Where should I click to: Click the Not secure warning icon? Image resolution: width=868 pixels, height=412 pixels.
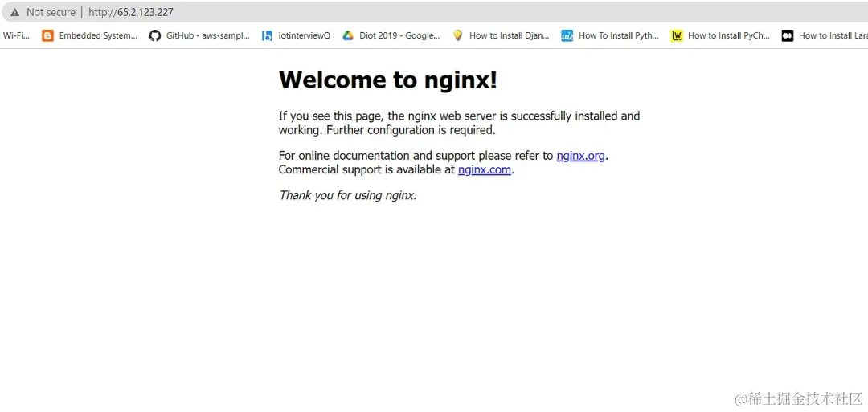click(15, 12)
